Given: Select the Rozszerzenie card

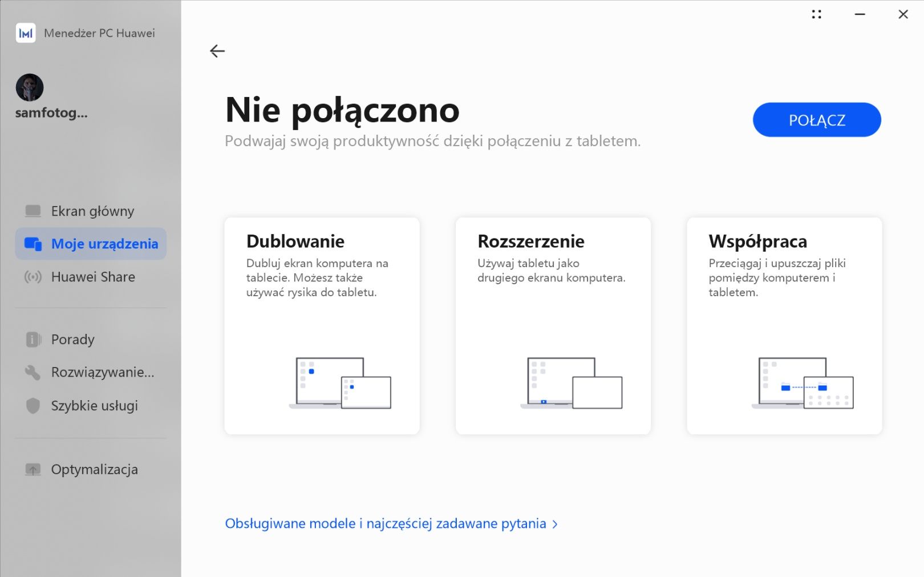Looking at the screenshot, I should click(x=553, y=326).
